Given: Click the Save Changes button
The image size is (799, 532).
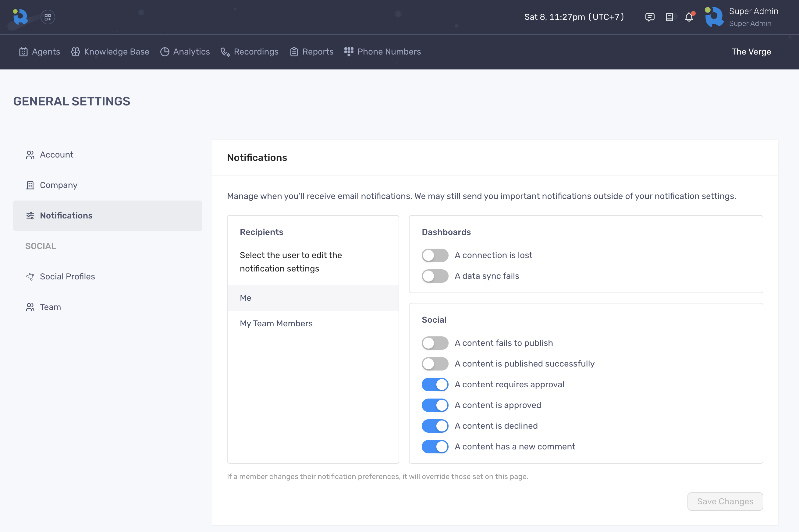Looking at the screenshot, I should (x=725, y=501).
